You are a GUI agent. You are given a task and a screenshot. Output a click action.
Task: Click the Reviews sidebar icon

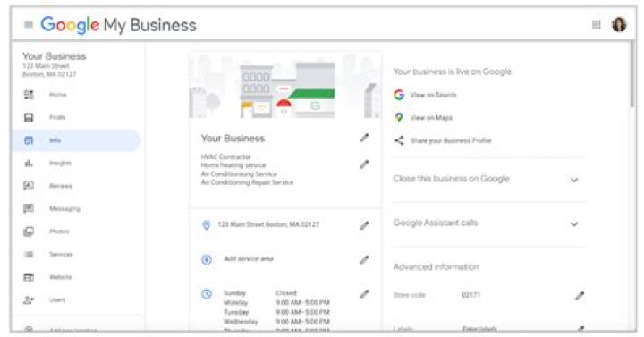pos(29,186)
